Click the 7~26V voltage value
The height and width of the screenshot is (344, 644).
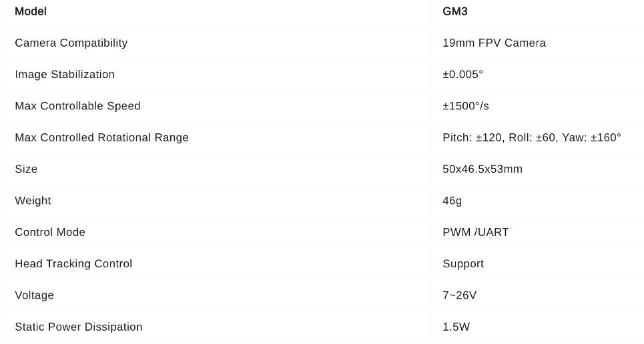tap(459, 295)
